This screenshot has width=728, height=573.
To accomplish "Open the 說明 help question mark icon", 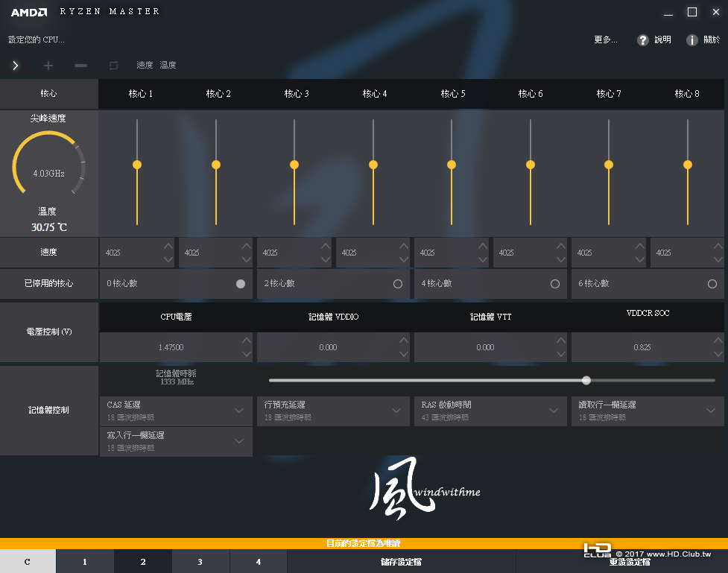I will (x=642, y=40).
